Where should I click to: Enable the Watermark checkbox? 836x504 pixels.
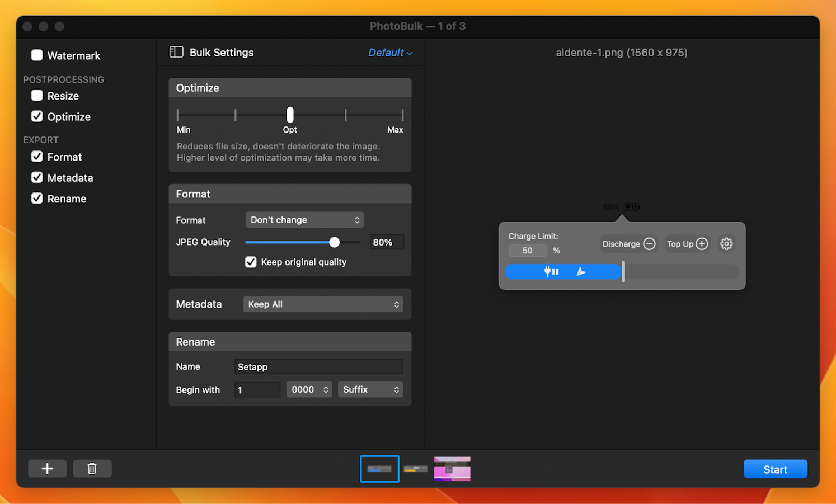point(36,55)
